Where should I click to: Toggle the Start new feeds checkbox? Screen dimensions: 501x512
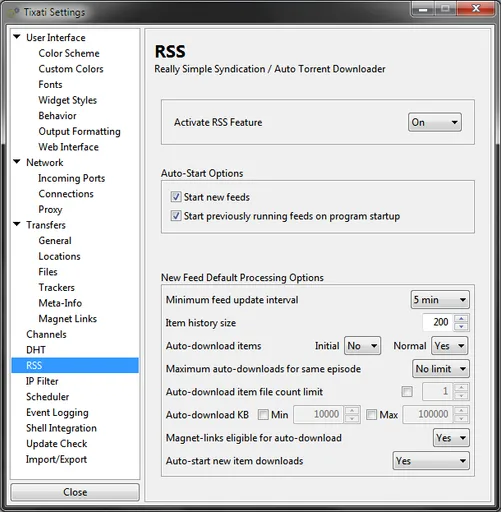point(176,197)
